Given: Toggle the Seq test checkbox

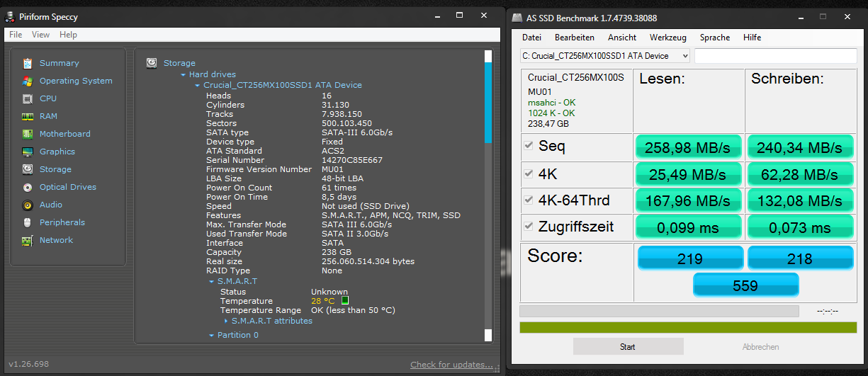Looking at the screenshot, I should pos(529,145).
